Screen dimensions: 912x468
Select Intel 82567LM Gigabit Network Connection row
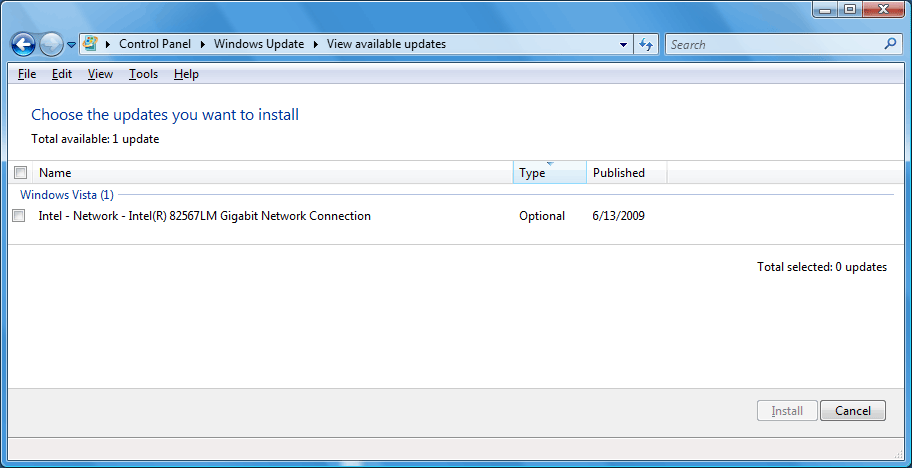(x=204, y=216)
